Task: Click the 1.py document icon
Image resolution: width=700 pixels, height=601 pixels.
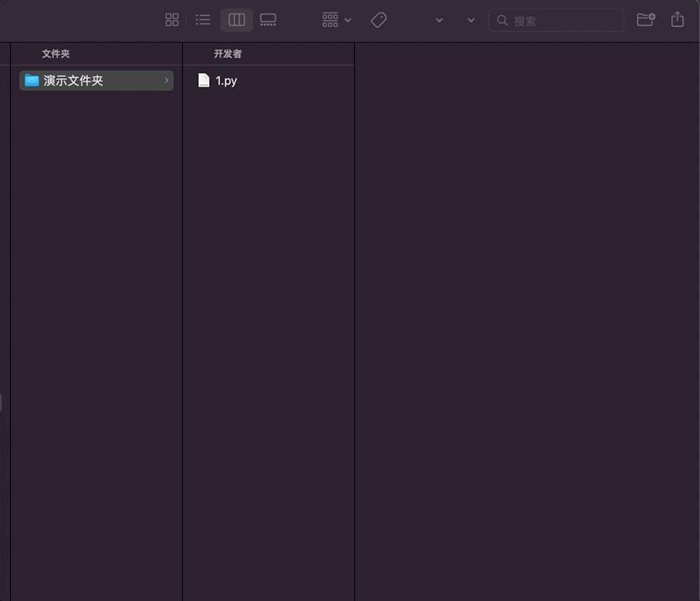Action: (x=204, y=80)
